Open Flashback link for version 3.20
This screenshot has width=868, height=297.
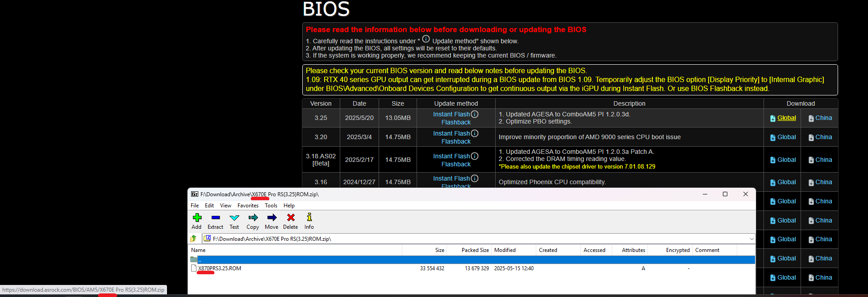click(x=456, y=141)
